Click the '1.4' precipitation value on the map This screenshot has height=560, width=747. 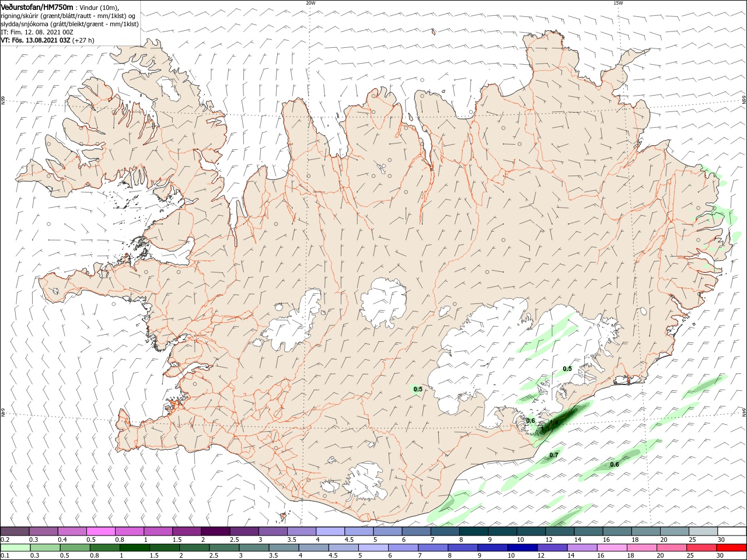(x=554, y=422)
